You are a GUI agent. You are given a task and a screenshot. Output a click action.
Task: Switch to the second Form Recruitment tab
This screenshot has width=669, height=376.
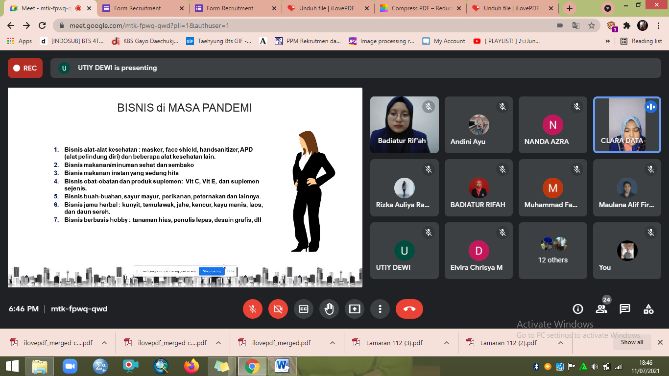(235, 8)
